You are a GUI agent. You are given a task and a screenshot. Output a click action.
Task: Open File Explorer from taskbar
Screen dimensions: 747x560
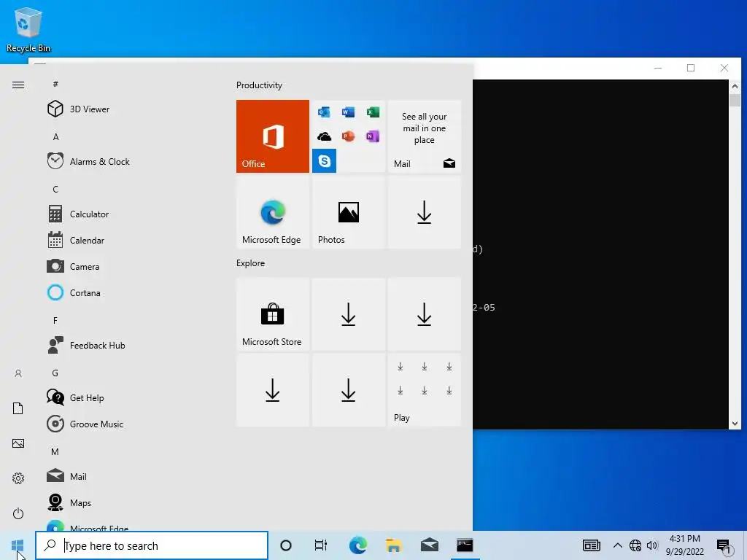(x=393, y=545)
